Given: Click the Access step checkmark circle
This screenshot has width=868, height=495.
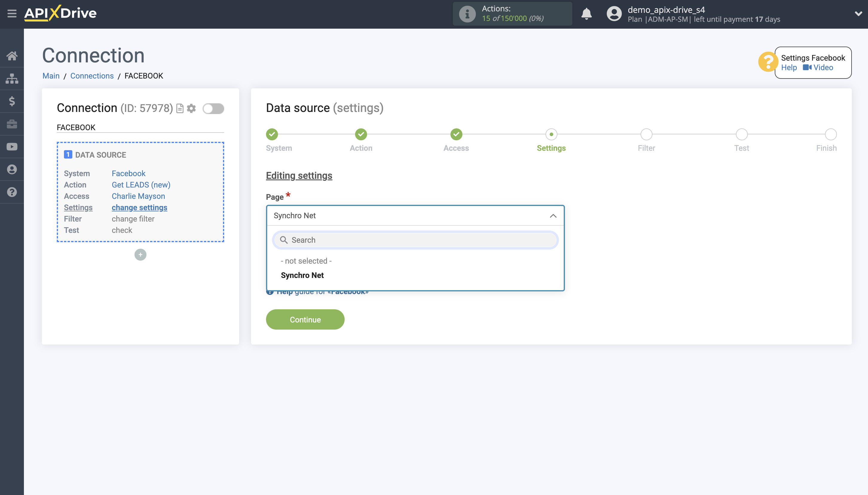Looking at the screenshot, I should tap(456, 135).
